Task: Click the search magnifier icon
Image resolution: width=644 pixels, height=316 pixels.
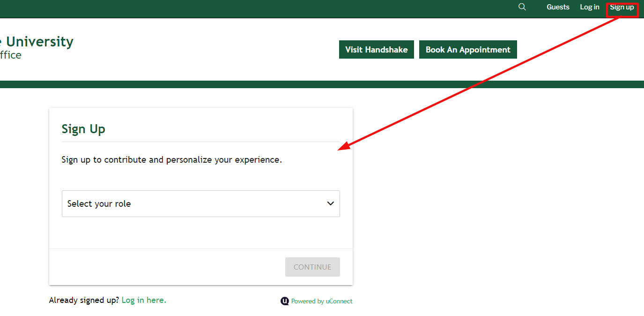Action: click(x=522, y=7)
